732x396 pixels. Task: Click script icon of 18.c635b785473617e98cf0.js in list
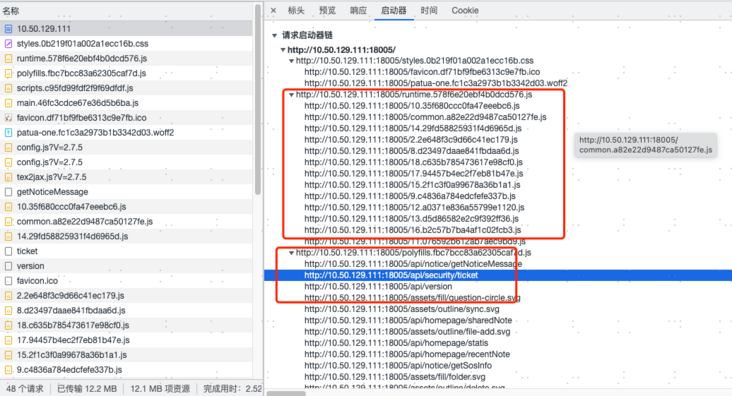click(8, 325)
